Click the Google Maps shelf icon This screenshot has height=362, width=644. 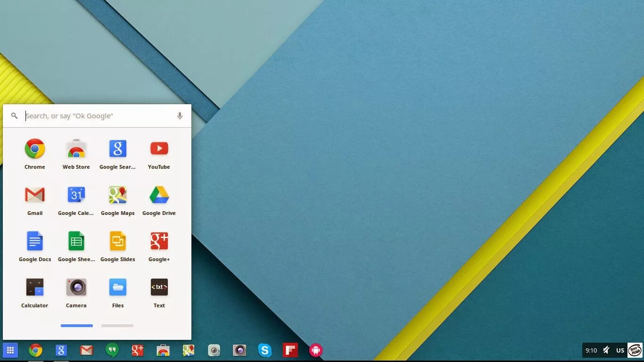[189, 350]
